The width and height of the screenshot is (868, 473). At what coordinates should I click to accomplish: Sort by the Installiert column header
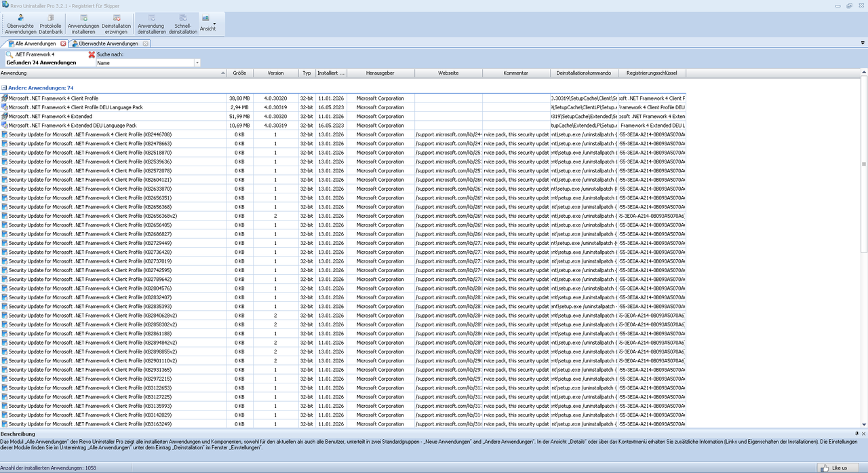(331, 73)
